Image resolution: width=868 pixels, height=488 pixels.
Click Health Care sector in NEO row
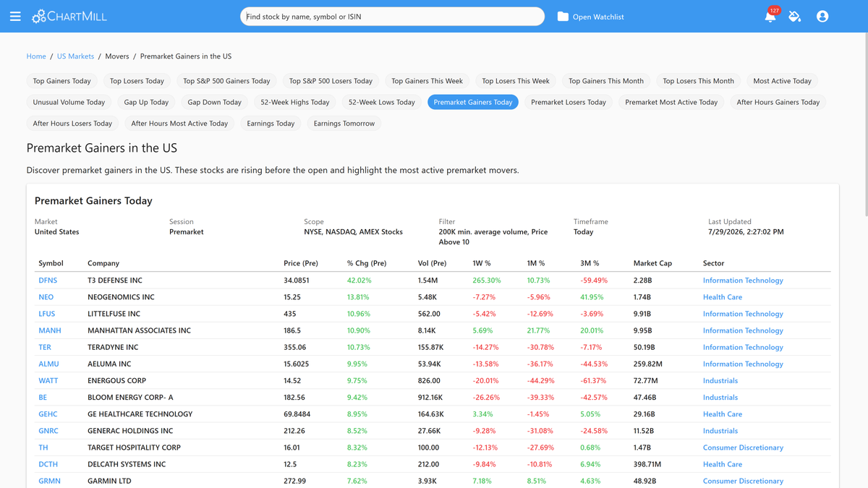(723, 297)
